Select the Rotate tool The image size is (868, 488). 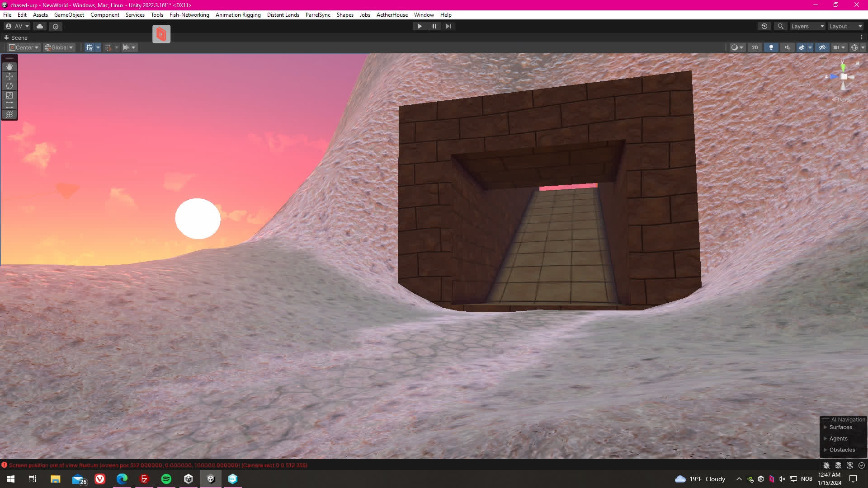(x=9, y=86)
